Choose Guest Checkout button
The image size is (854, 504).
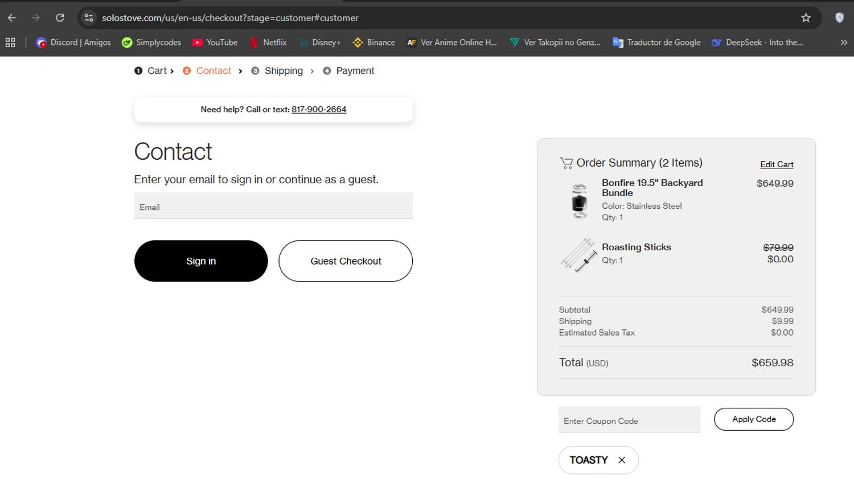pyautogui.click(x=346, y=261)
